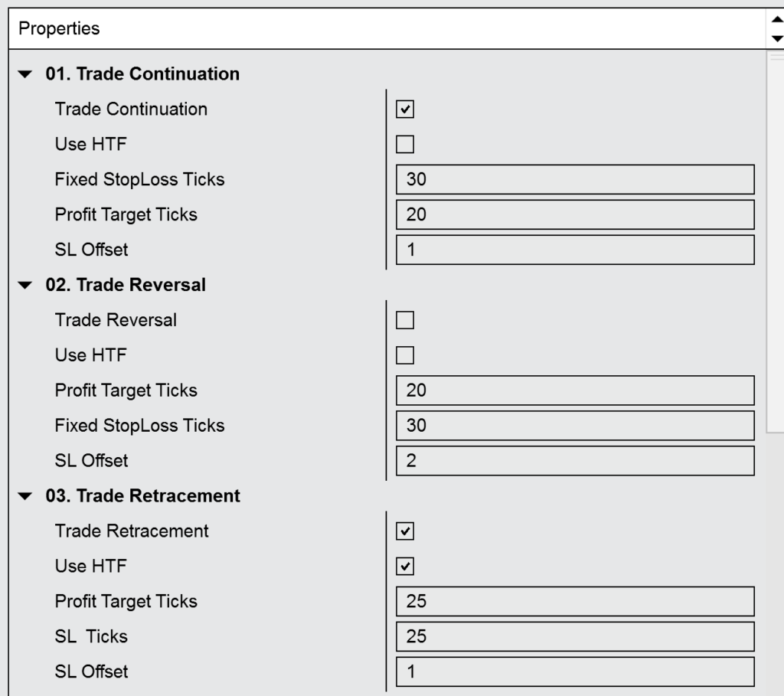Screen dimensions: 784x696
Task: Click SL Offset field in Trade Retracement
Action: (575, 672)
